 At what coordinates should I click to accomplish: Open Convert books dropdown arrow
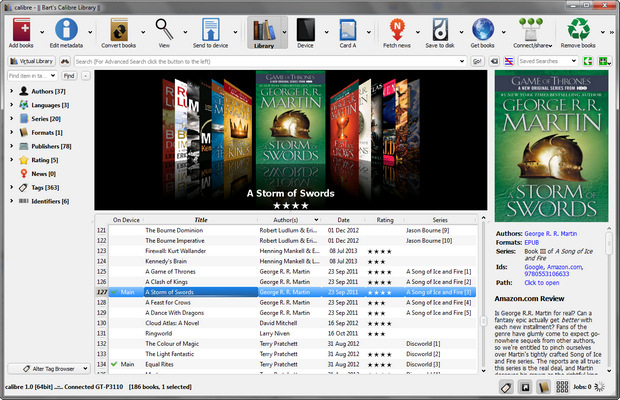pyautogui.click(x=143, y=32)
